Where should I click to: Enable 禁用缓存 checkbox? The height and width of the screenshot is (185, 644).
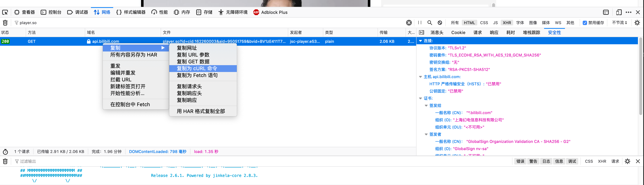[585, 23]
